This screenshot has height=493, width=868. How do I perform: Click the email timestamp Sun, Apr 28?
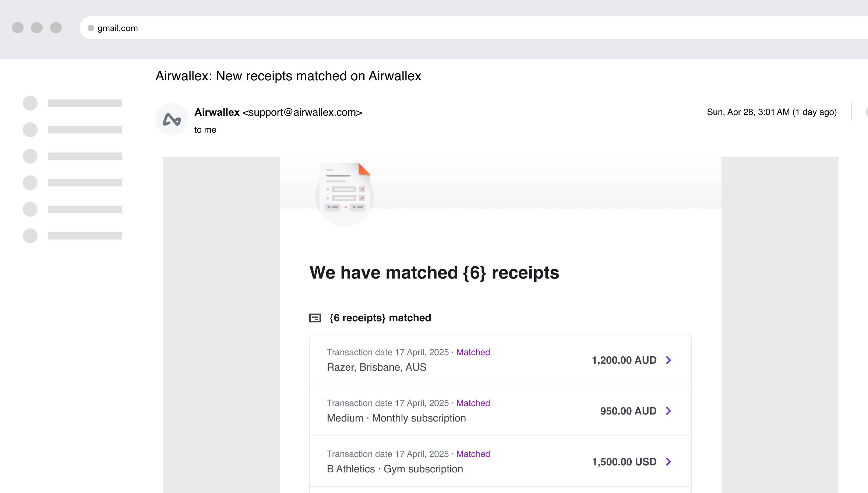pyautogui.click(x=772, y=112)
